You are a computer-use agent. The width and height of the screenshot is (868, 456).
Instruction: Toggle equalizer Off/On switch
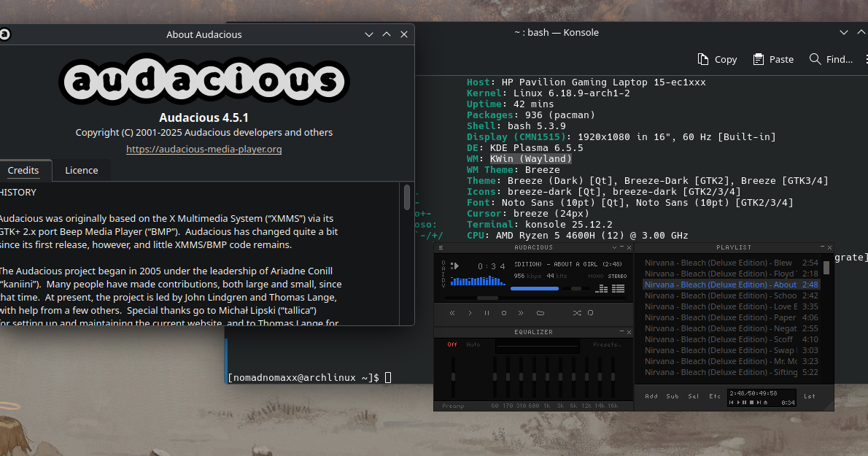pyautogui.click(x=452, y=344)
